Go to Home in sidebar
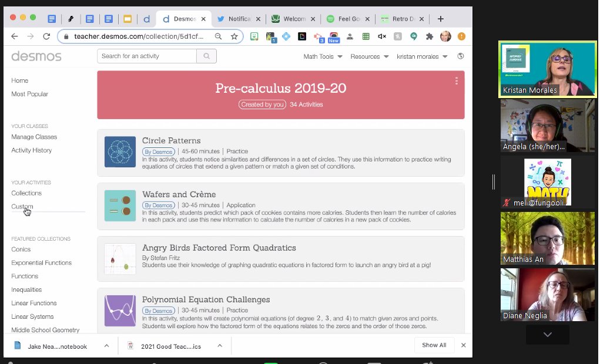Image resolution: width=600 pixels, height=364 pixels. coord(19,80)
